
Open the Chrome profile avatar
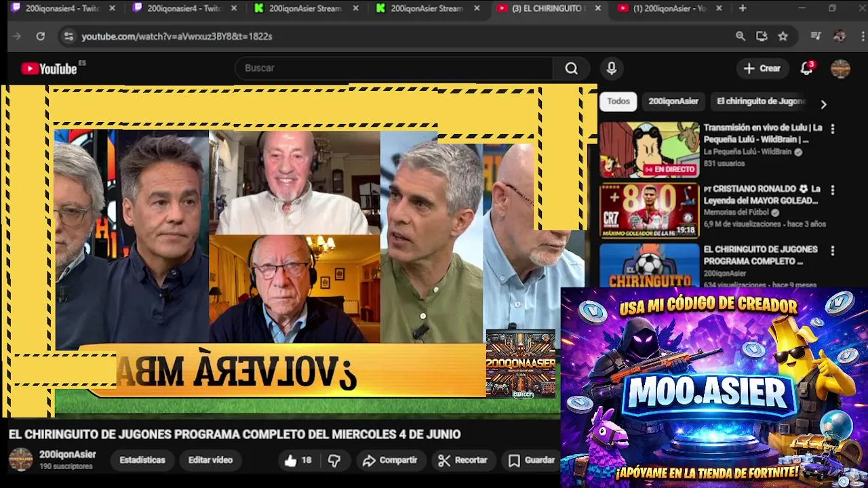pyautogui.click(x=839, y=36)
